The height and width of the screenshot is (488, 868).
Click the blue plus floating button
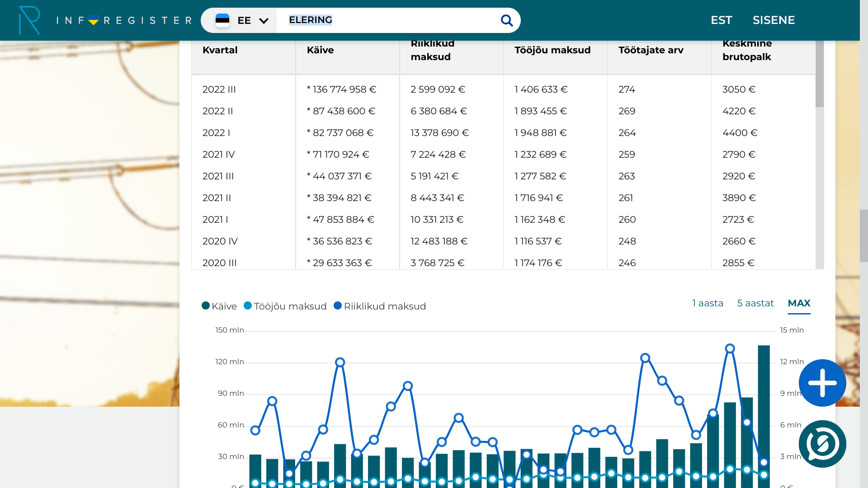[822, 383]
